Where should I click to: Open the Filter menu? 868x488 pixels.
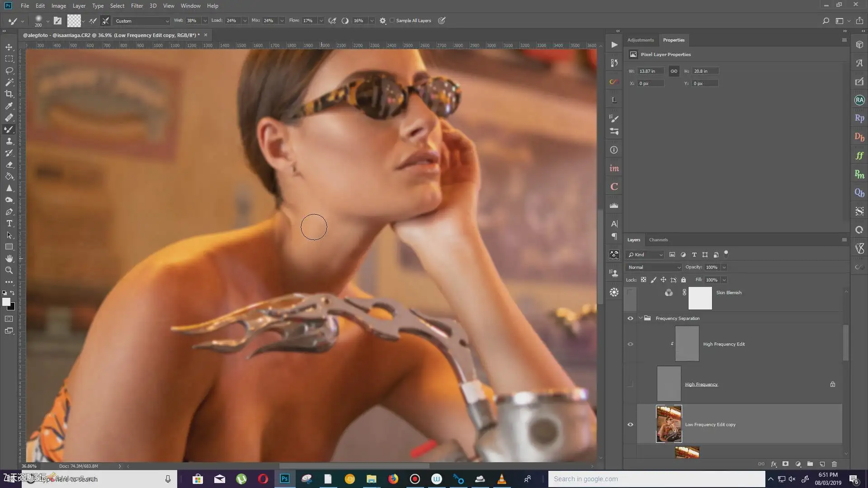[x=137, y=6]
